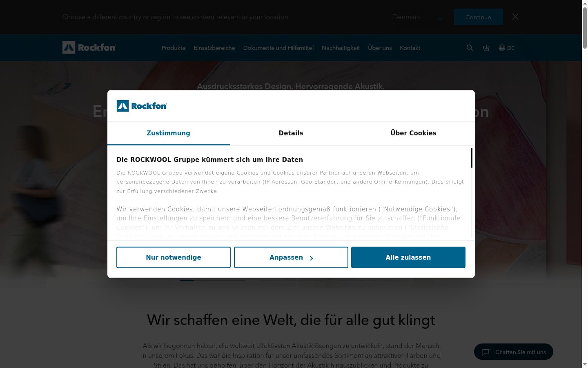Click the Rockfon logo in cookie dialog
Image resolution: width=588 pixels, height=368 pixels.
(142, 106)
